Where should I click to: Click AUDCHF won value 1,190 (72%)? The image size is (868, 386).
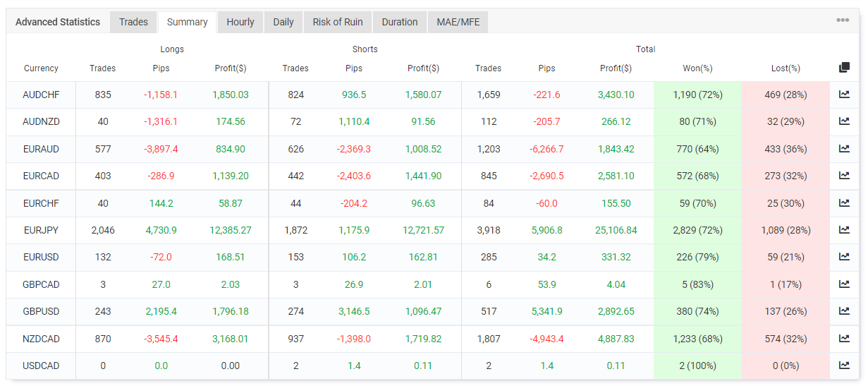point(697,95)
